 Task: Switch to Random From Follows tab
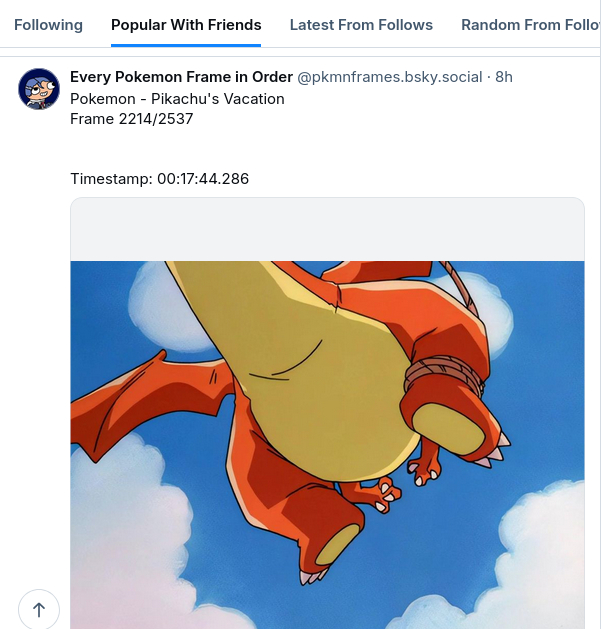(x=530, y=25)
